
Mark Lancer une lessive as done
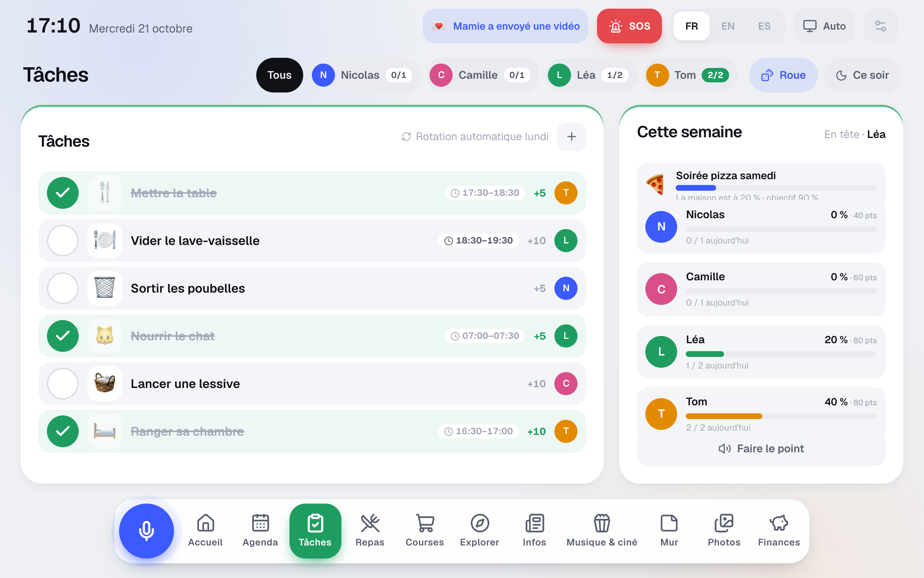point(63,383)
